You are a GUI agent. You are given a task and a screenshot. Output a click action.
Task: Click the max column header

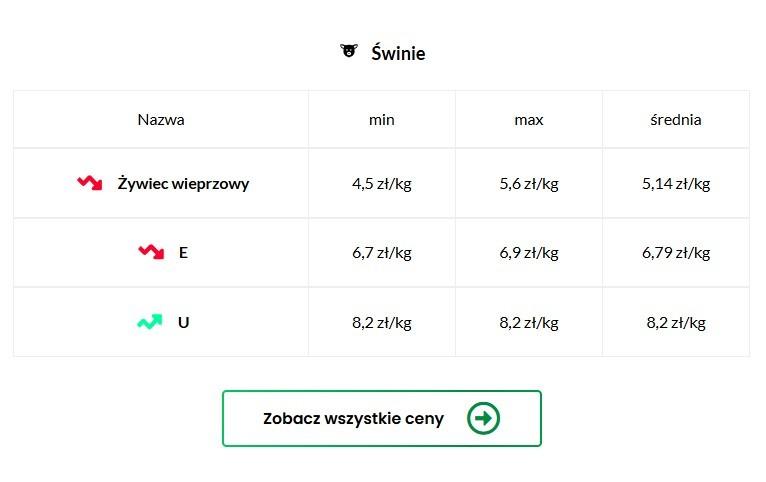(529, 120)
